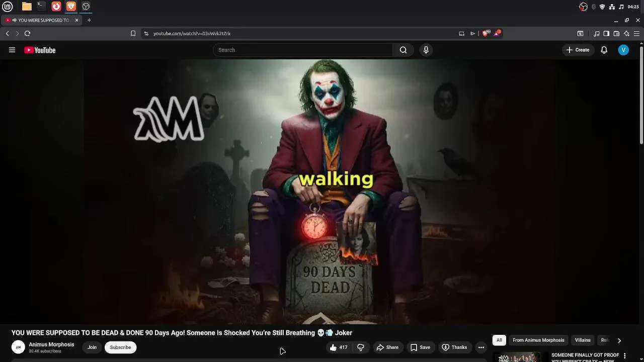
Task: Click the play-shaped icon in address bar
Action: (472, 33)
